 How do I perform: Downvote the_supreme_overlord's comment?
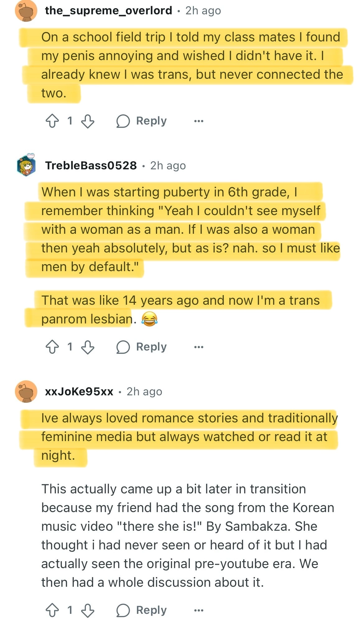[88, 121]
